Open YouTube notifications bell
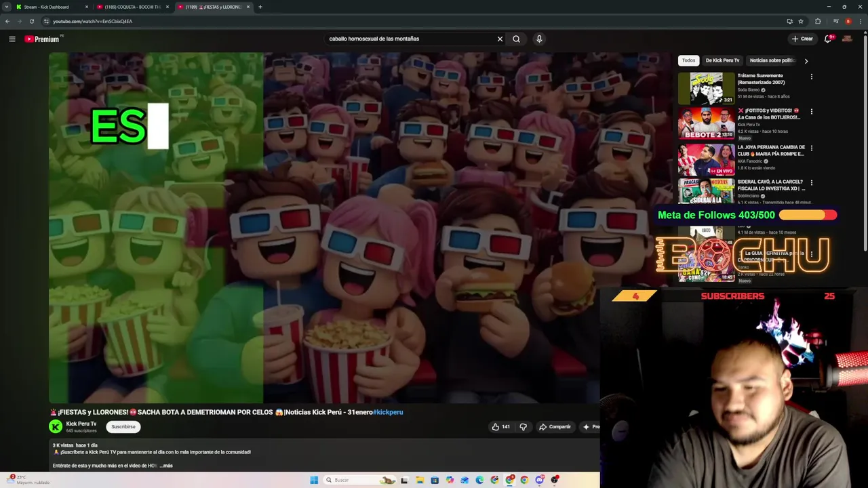This screenshot has height=488, width=868. [828, 39]
